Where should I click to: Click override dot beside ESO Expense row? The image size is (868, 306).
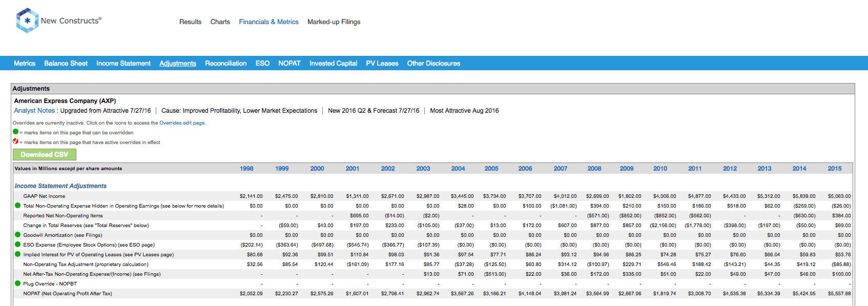(x=17, y=244)
